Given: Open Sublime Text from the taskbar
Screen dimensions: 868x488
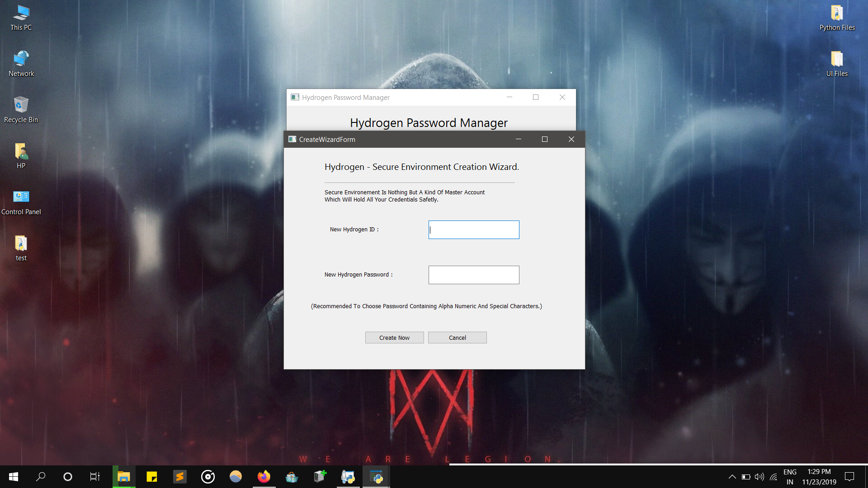Looking at the screenshot, I should (x=180, y=477).
